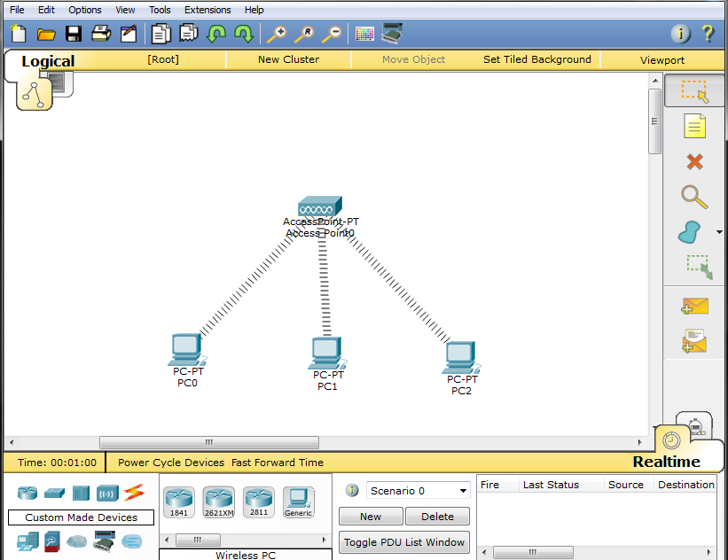Open the Help menu
The width and height of the screenshot is (728, 560).
tap(254, 10)
